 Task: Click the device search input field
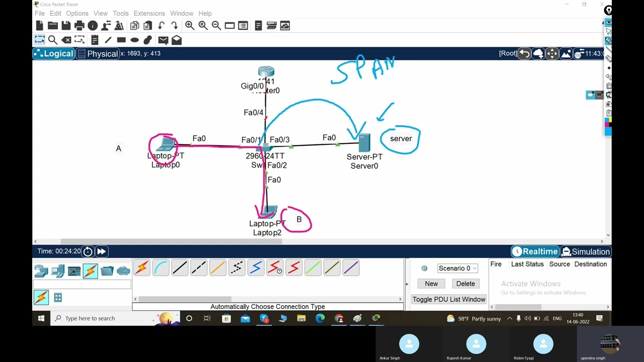(82, 285)
